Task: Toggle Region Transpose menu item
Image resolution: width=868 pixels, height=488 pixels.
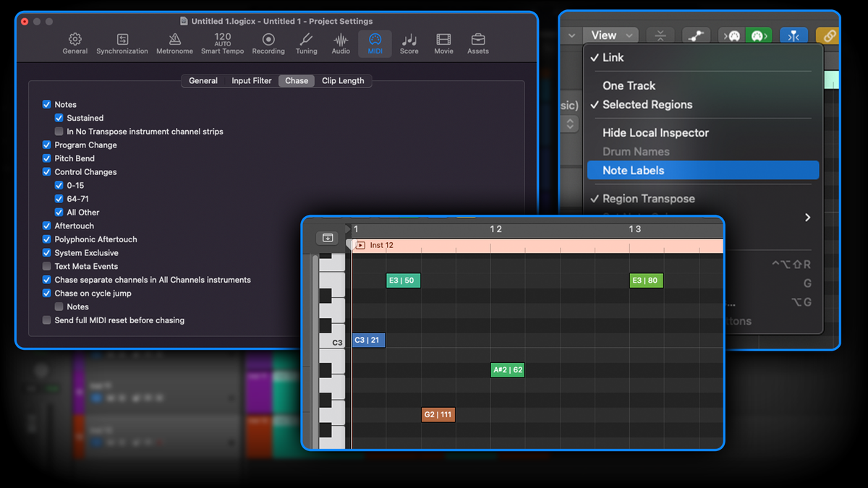Action: (702, 199)
